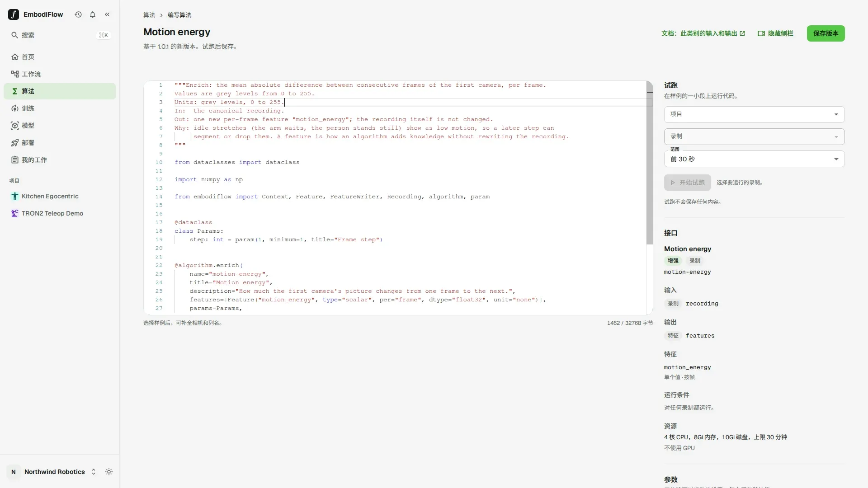Open the 文档：此类别的输入和输出 link
The image size is (868, 488).
click(703, 33)
